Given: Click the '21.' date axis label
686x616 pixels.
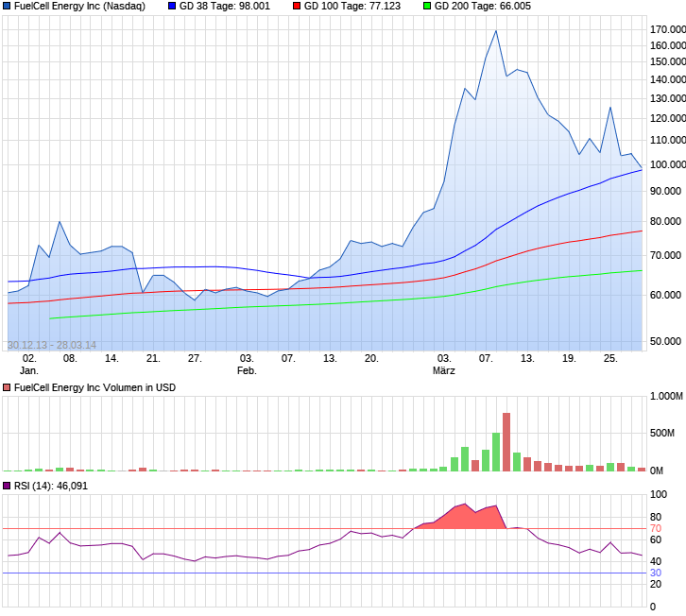Looking at the screenshot, I should coord(153,358).
